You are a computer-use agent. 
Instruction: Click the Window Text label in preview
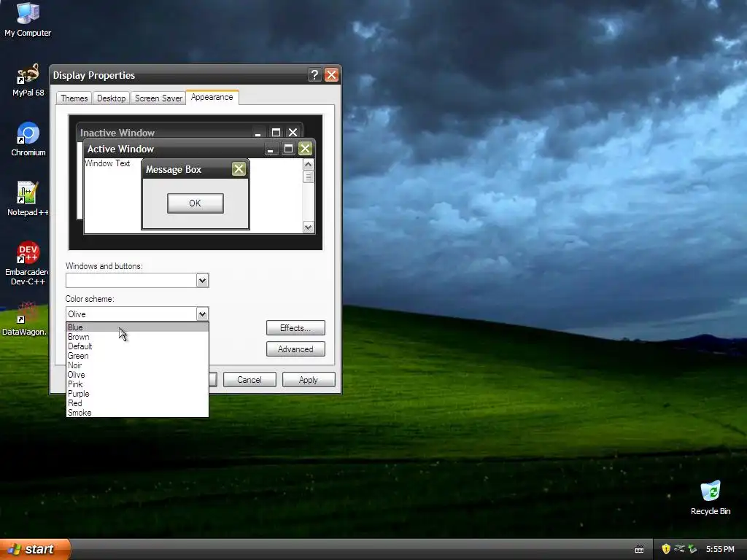point(107,163)
